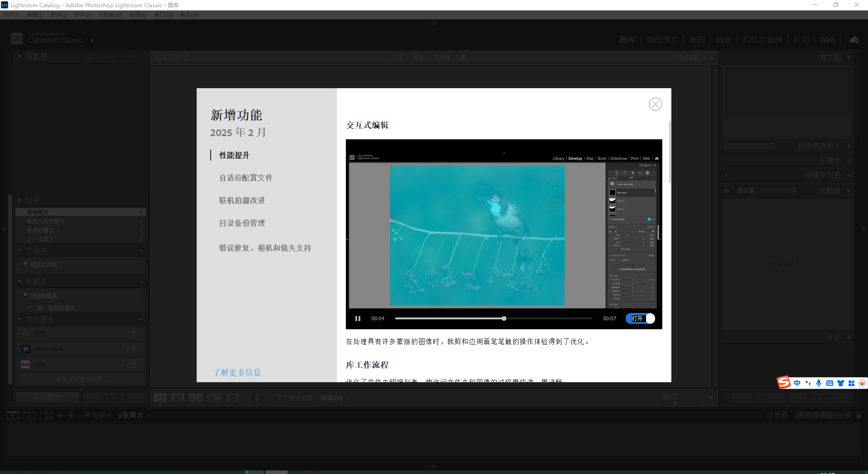The image size is (868, 474).
Task: Toggle the 打开 switch in the video player
Action: (640, 318)
